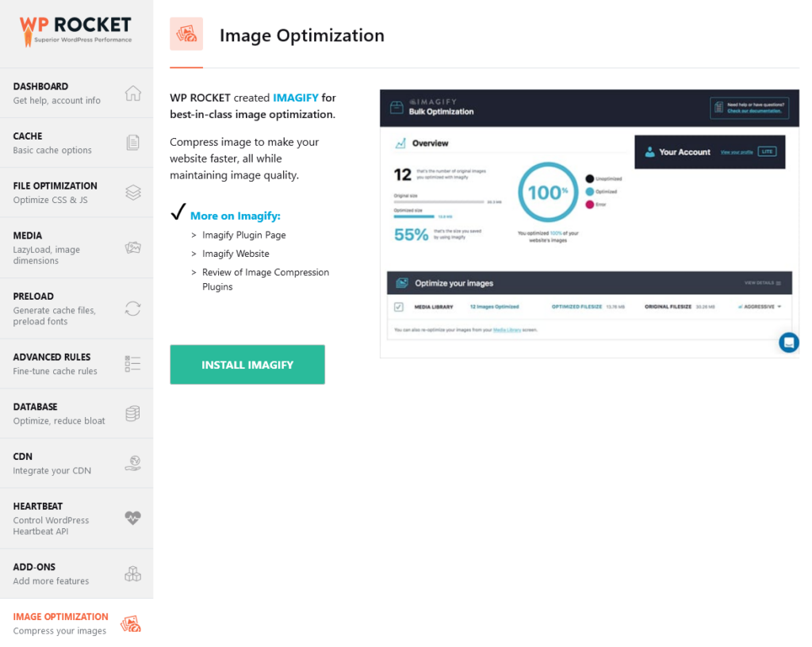Open the Heartbeat settings tab
Screen dimensions: 812x647
[x=77, y=519]
